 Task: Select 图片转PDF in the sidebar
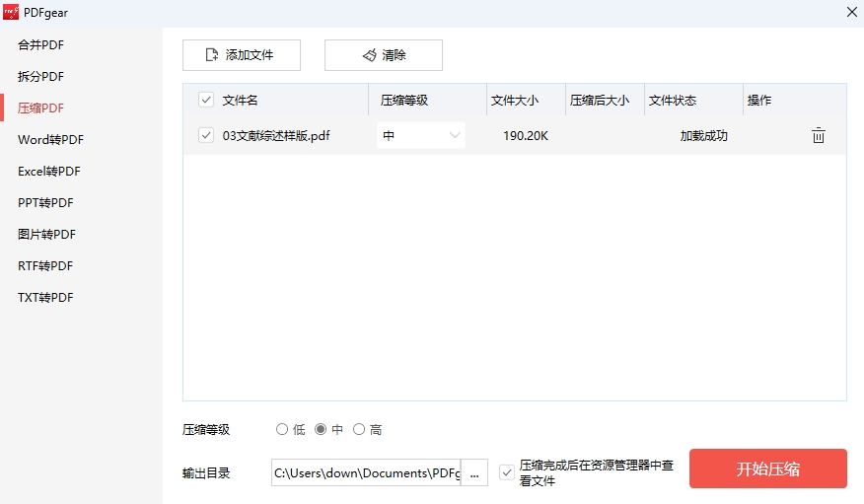(46, 234)
